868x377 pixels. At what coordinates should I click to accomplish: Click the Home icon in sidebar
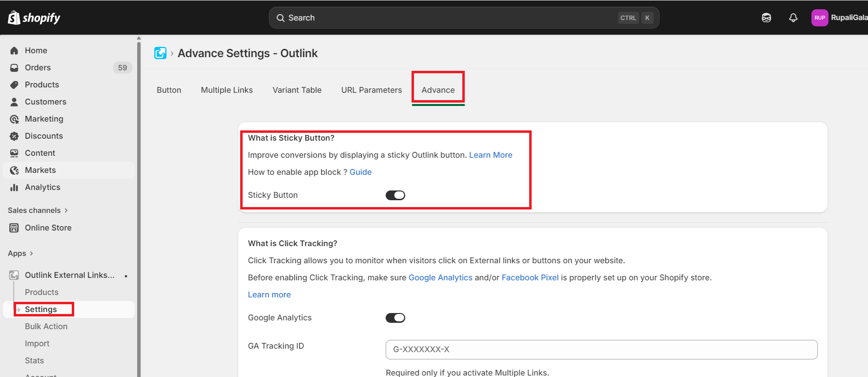click(x=14, y=50)
